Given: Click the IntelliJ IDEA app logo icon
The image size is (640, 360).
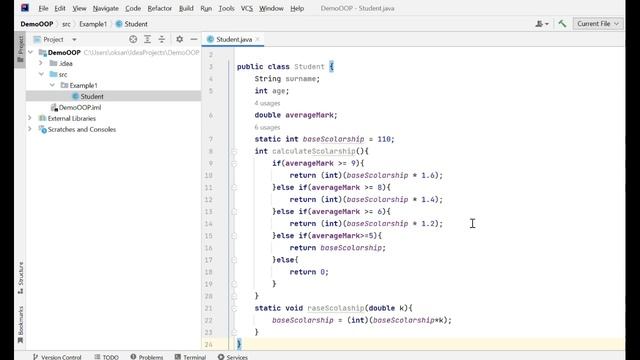Looking at the screenshot, I should coord(25,8).
